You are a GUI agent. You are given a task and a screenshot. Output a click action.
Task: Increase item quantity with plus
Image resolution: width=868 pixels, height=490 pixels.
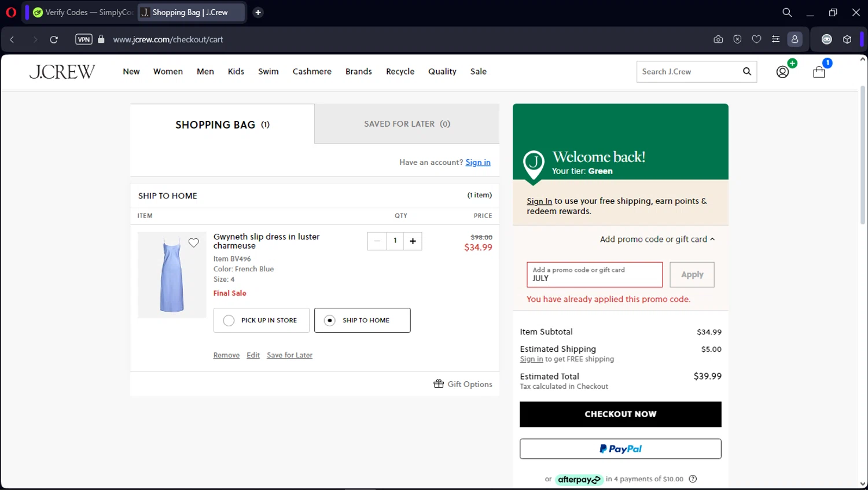[x=413, y=241]
